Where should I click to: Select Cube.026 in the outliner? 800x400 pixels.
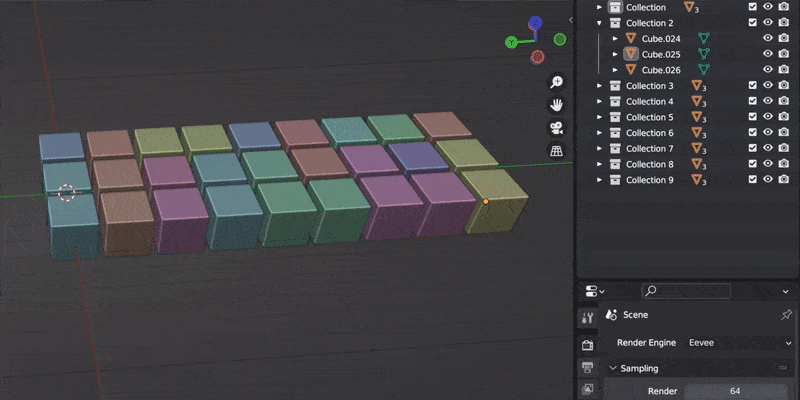(660, 70)
